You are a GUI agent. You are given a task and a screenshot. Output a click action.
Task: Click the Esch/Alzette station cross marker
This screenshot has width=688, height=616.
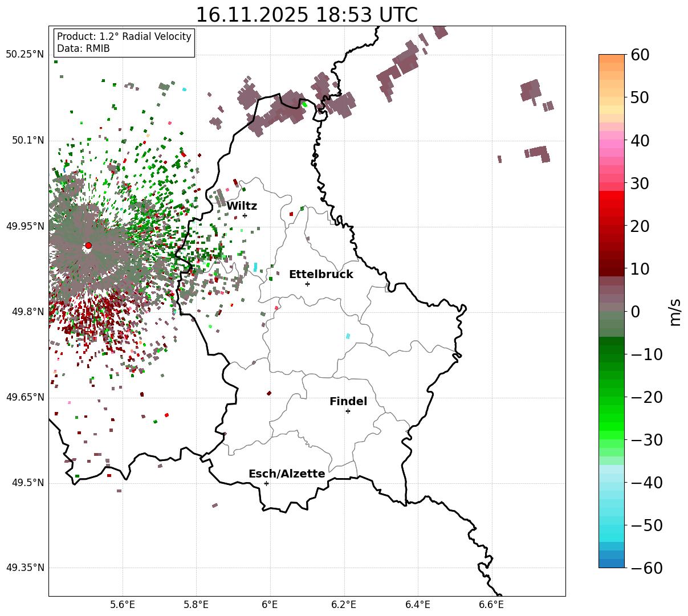pos(266,483)
